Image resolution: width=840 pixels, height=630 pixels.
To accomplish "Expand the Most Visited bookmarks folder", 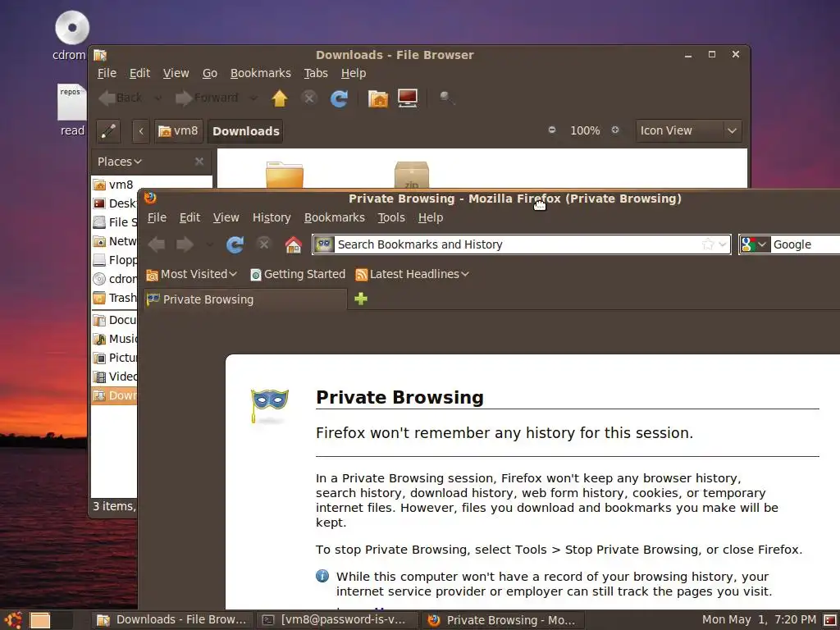I will (x=192, y=274).
